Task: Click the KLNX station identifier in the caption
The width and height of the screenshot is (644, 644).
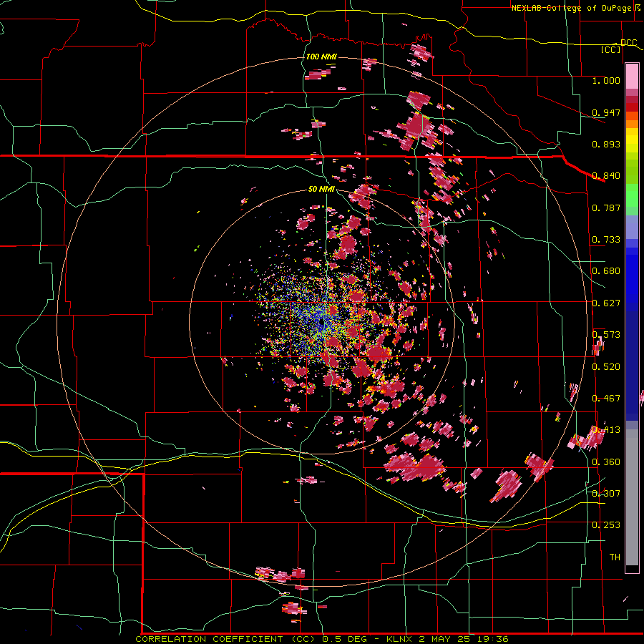Action: tap(399, 639)
